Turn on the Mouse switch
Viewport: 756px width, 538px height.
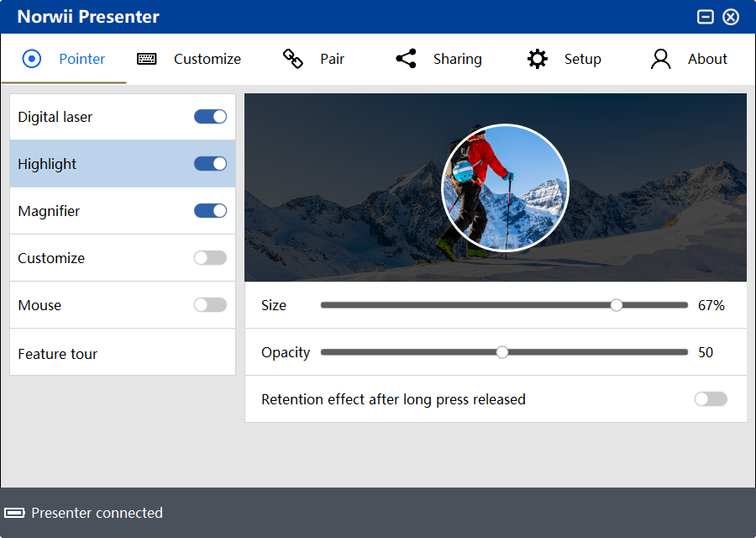coord(210,305)
